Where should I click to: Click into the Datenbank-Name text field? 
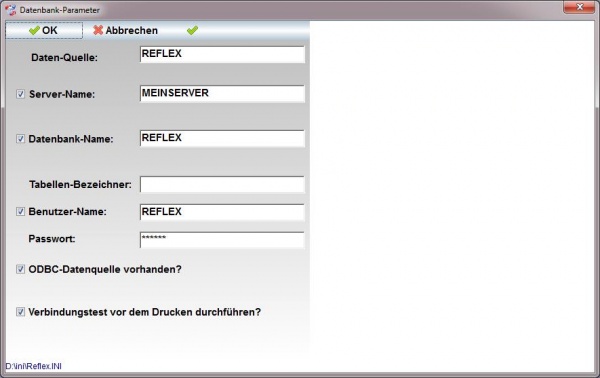click(222, 138)
